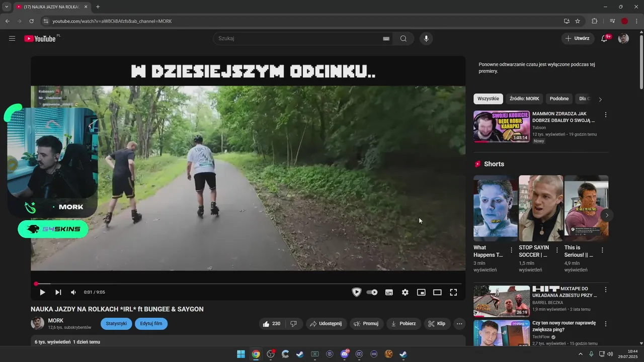Click the Udostępnij share button
Screen dimensions: 644x362
326,324
